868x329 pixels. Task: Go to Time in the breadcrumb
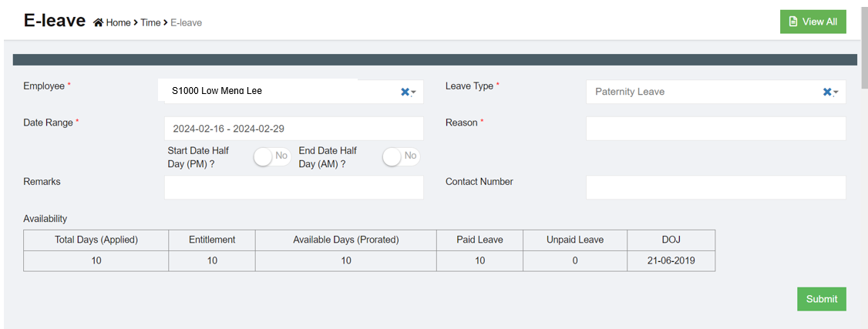click(150, 22)
